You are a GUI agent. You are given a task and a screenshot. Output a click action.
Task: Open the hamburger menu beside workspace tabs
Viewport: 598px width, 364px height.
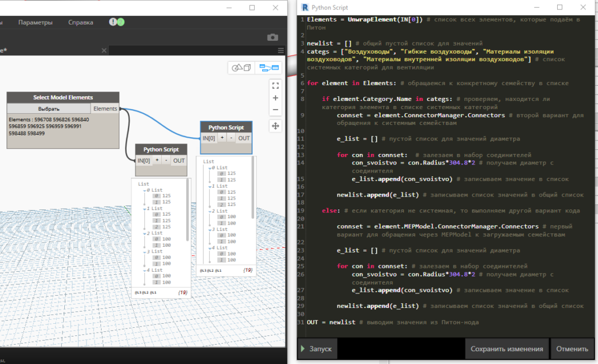pyautogui.click(x=281, y=50)
